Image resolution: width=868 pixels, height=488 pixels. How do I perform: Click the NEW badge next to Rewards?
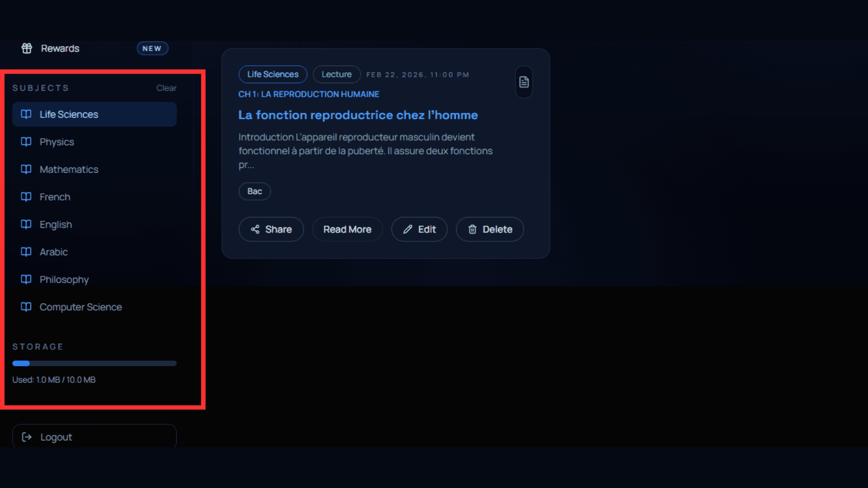click(152, 49)
